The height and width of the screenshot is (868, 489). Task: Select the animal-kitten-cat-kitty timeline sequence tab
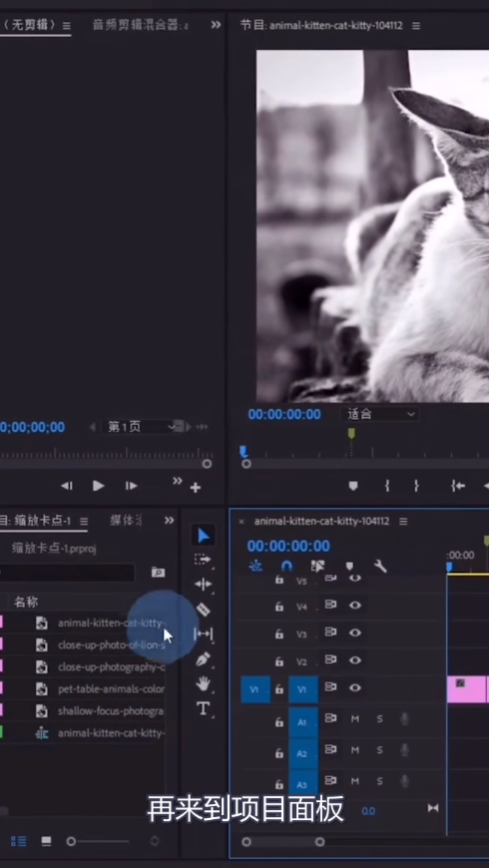point(321,522)
